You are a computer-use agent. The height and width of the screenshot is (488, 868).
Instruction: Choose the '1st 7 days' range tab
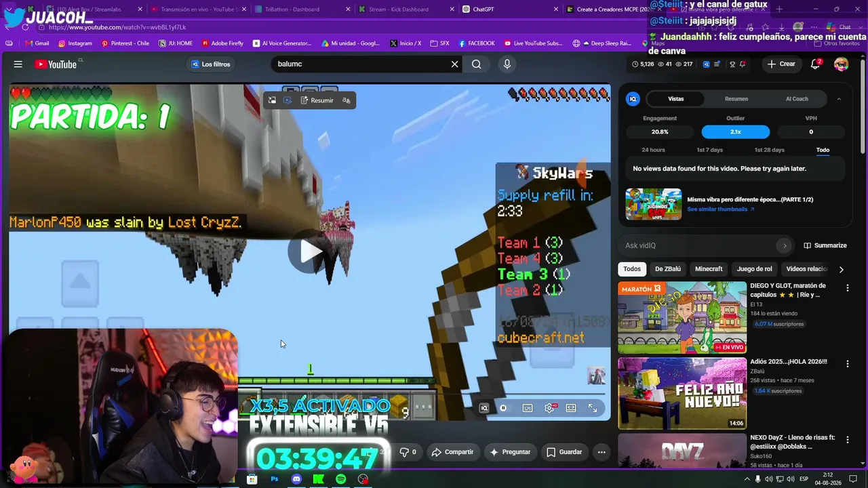pos(710,150)
